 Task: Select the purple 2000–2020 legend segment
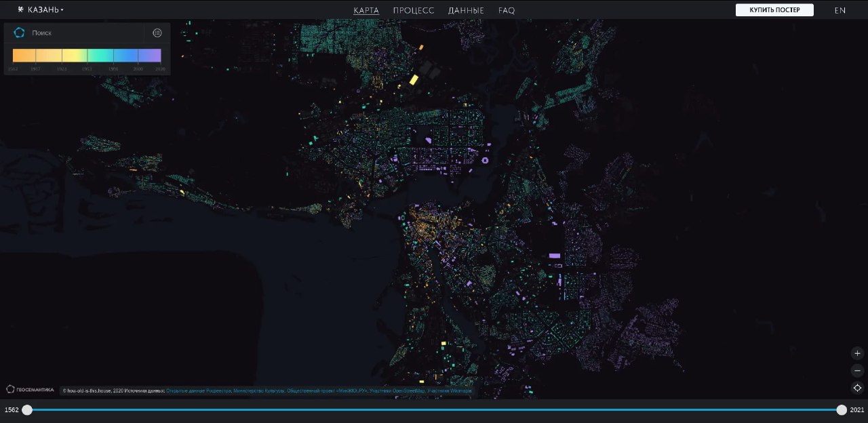tap(149, 56)
